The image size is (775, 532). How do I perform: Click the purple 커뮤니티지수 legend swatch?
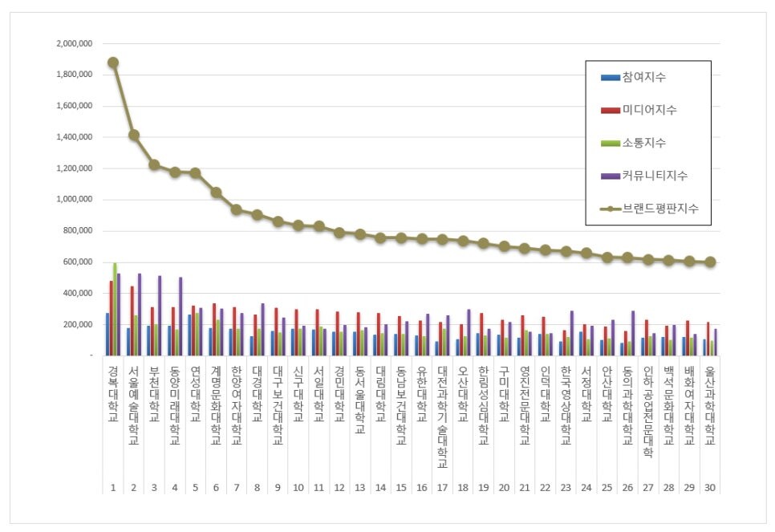610,176
